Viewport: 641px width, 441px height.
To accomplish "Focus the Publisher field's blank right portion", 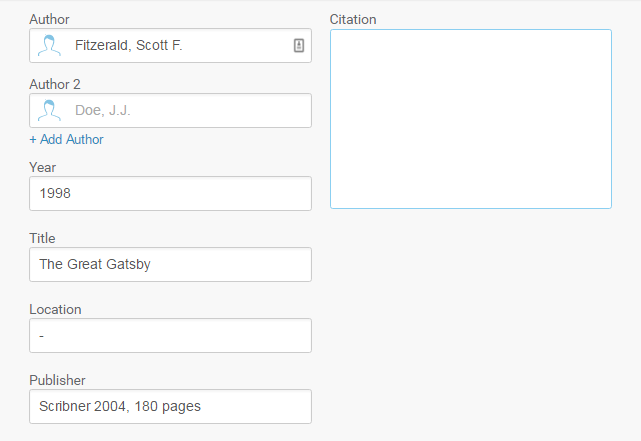I will [x=256, y=406].
